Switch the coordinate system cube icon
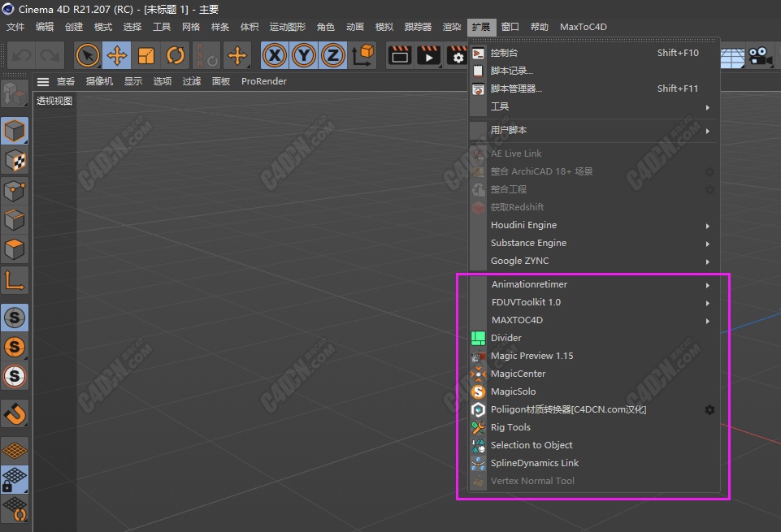 pyautogui.click(x=363, y=55)
